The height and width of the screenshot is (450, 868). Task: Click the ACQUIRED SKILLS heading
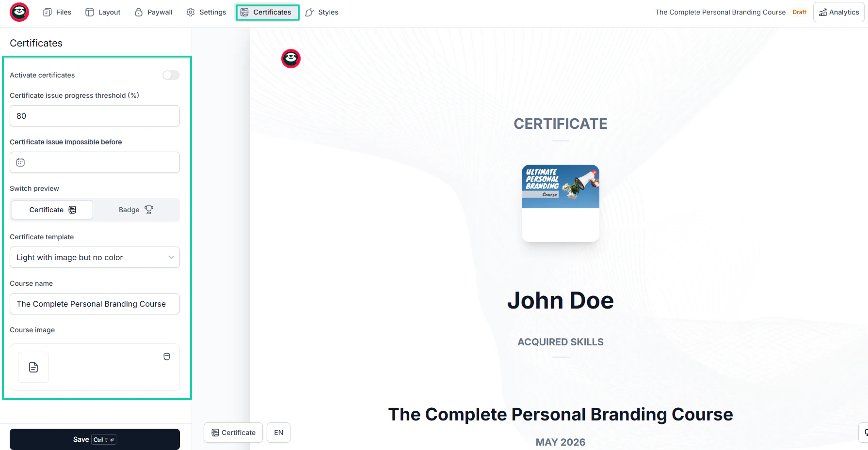pyautogui.click(x=561, y=342)
